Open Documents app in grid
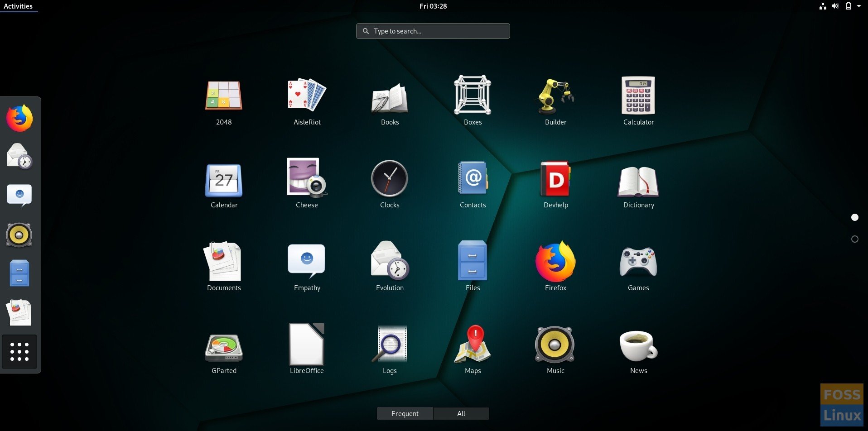 pos(223,261)
